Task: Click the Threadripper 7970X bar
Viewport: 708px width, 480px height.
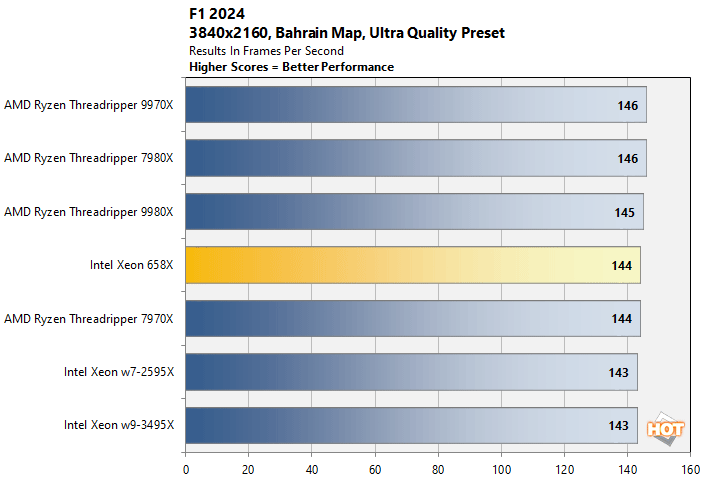Action: point(413,318)
